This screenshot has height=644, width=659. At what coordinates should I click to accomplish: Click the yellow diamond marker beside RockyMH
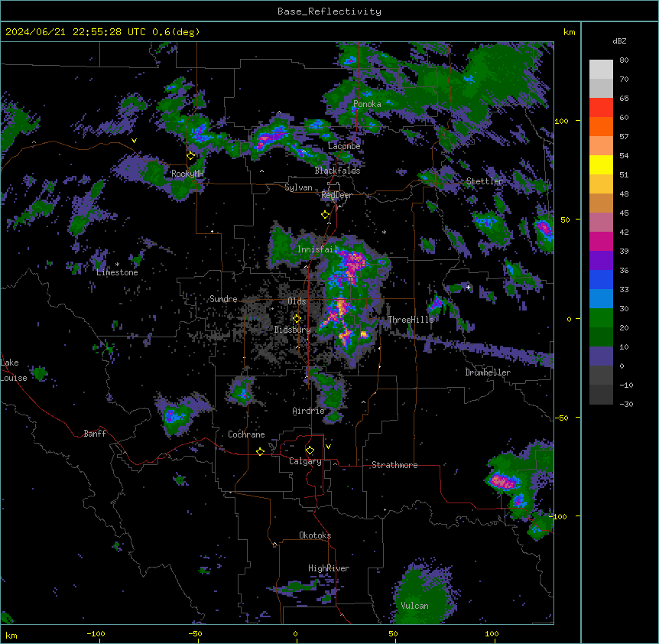coord(191,156)
